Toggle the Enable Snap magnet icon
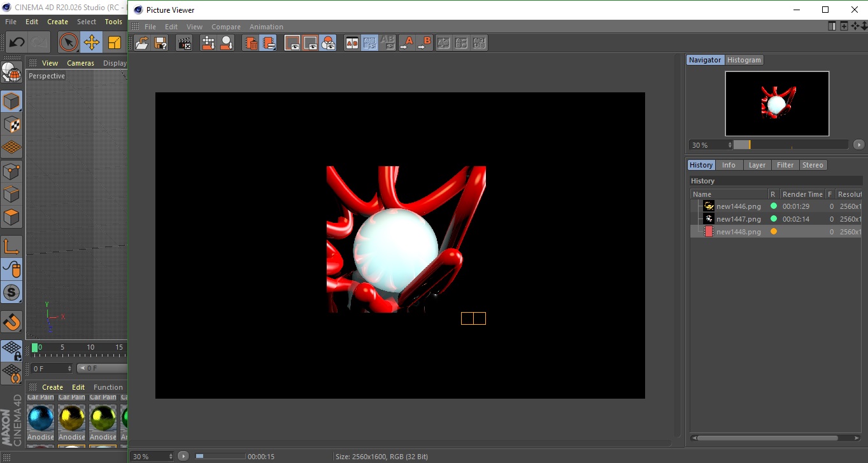 pos(11,322)
